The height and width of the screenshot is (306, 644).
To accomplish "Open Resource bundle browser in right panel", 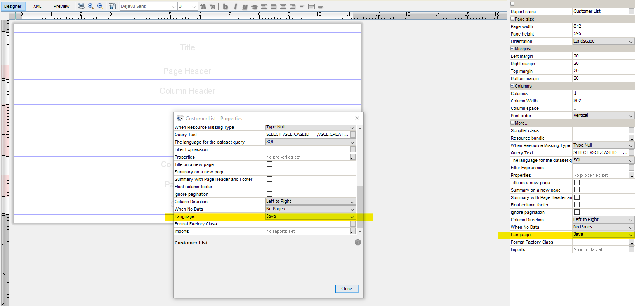I will coord(631,138).
